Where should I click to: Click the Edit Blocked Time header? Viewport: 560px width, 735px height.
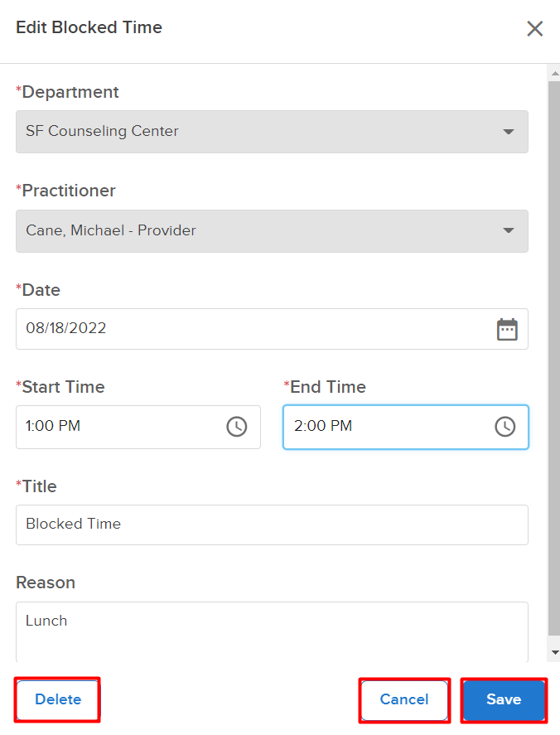point(89,27)
